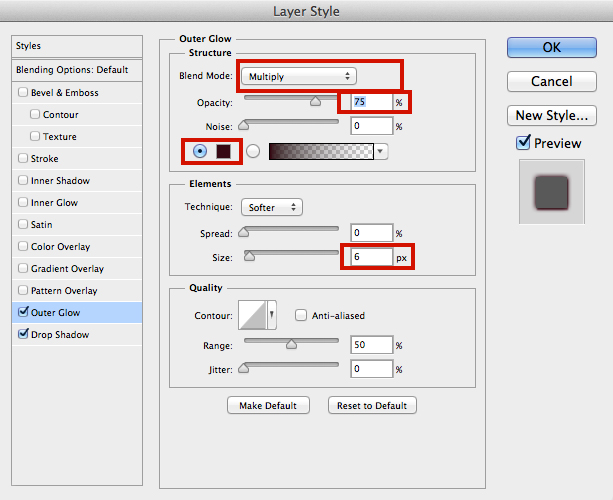Enable the Anti-aliased checkbox
This screenshot has height=500, width=613.
point(301,316)
